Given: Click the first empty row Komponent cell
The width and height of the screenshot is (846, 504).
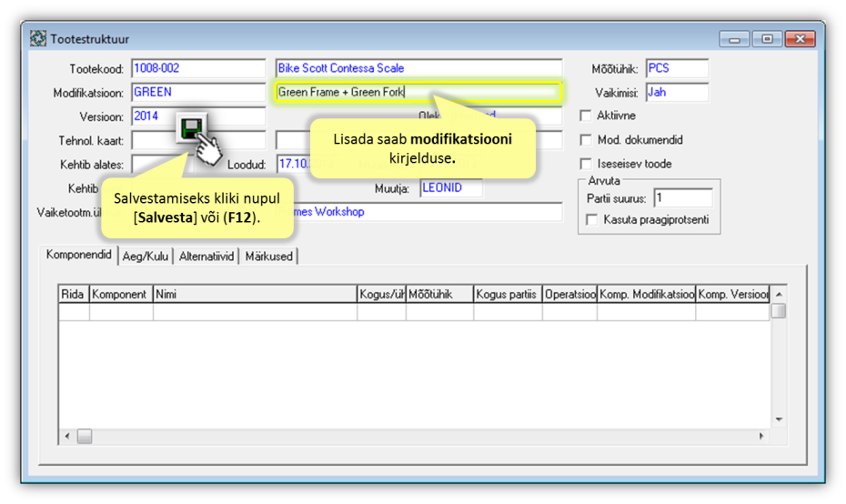Looking at the screenshot, I should tap(121, 312).
